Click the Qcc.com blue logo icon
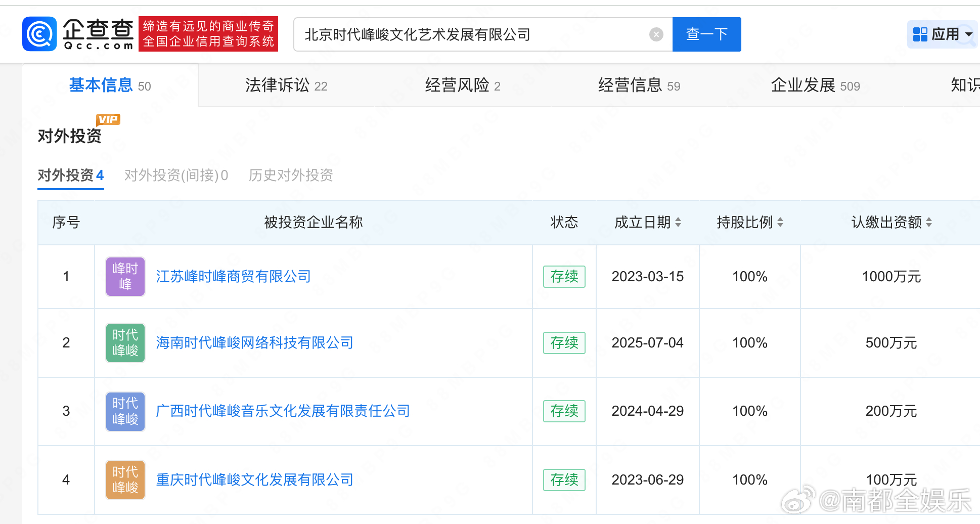The image size is (980, 524). [x=39, y=34]
